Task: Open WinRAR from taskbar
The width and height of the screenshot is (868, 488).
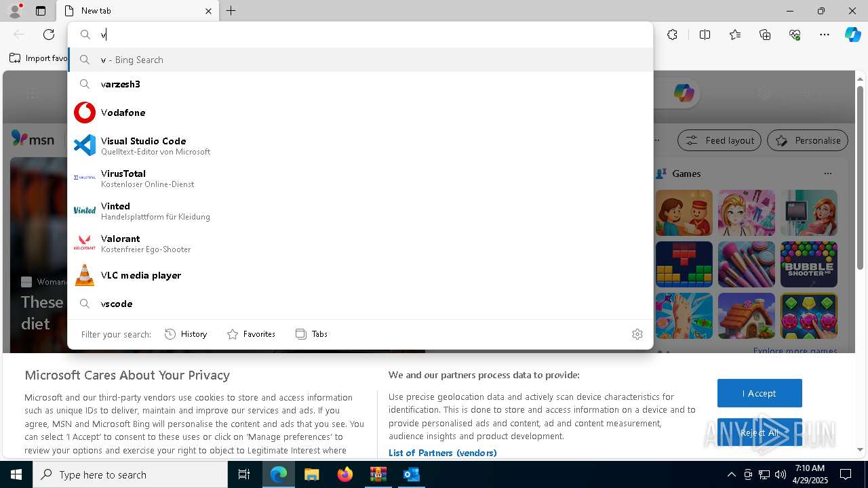Action: 378,474
